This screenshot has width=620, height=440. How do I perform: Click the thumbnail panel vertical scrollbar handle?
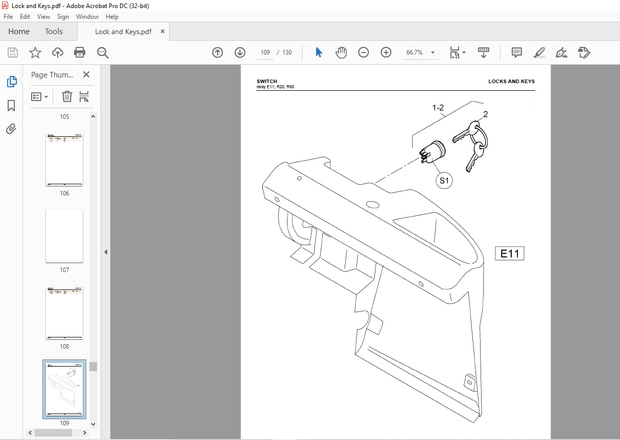pyautogui.click(x=93, y=366)
